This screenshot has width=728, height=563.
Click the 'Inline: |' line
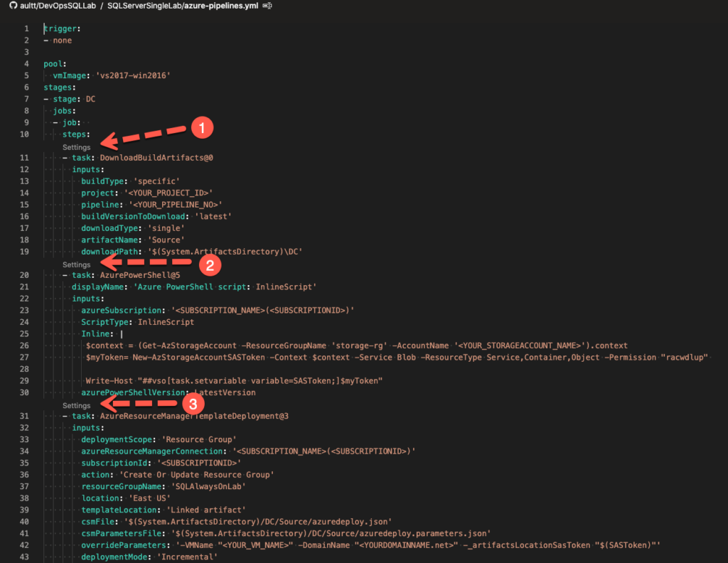tap(102, 333)
